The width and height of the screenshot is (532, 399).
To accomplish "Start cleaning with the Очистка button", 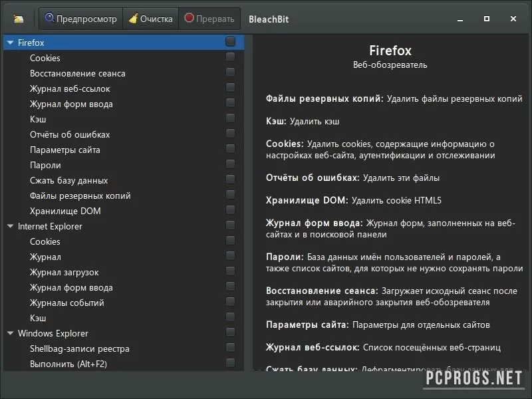I will (151, 19).
